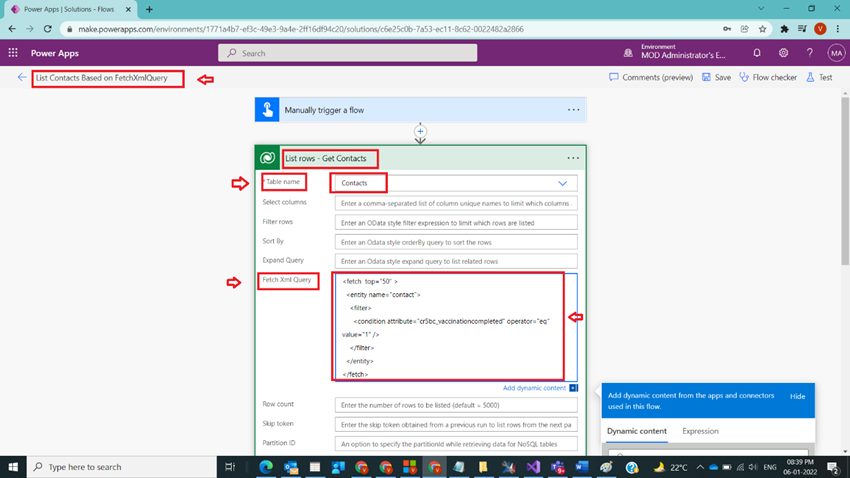
Task: Open Microsoft Store from taskbar
Action: (410, 467)
